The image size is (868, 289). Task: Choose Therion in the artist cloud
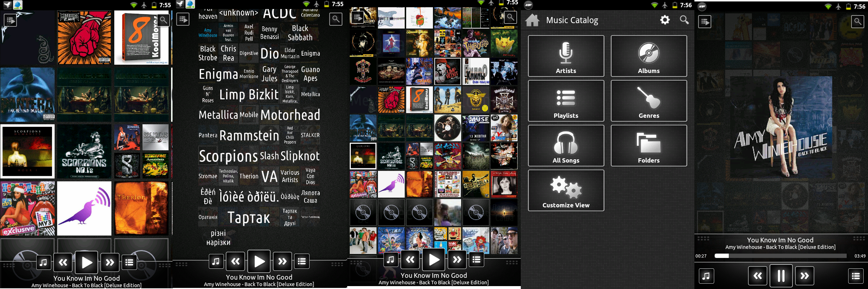point(249,176)
